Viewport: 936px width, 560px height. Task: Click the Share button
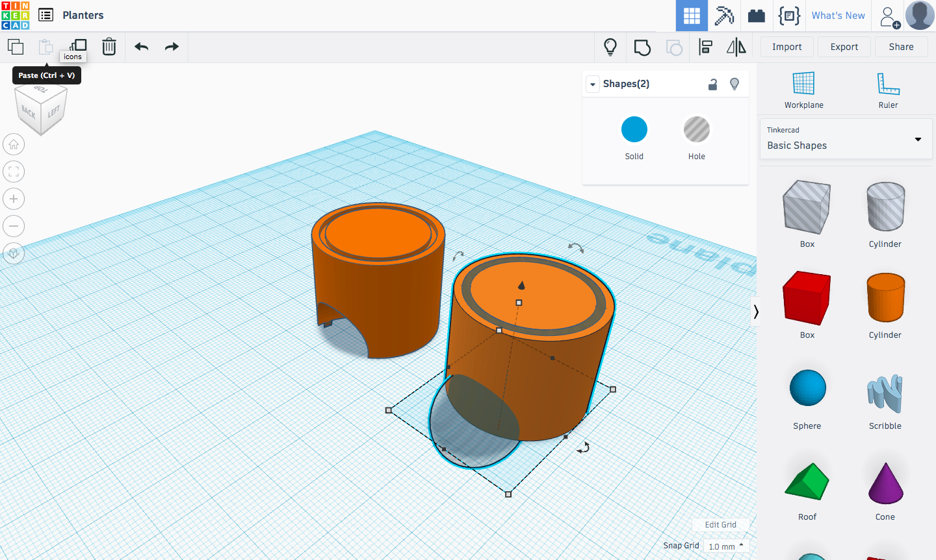(x=901, y=47)
